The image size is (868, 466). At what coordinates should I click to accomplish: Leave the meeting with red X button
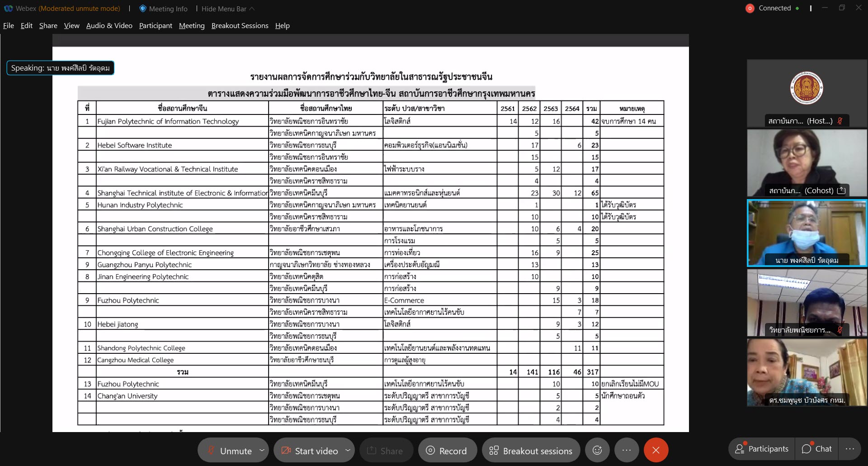[x=656, y=450]
